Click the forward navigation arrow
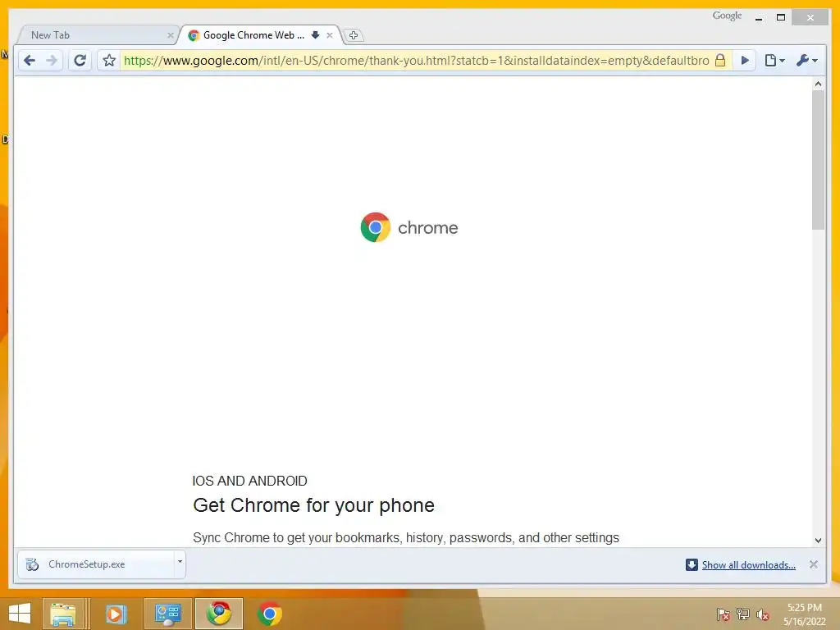The width and height of the screenshot is (840, 630). [x=52, y=61]
